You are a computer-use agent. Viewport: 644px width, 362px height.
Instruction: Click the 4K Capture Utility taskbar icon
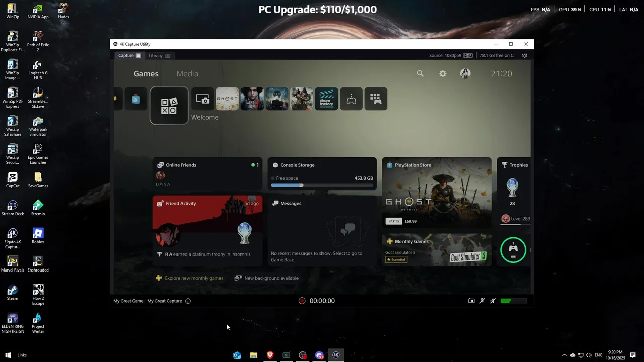(x=336, y=355)
